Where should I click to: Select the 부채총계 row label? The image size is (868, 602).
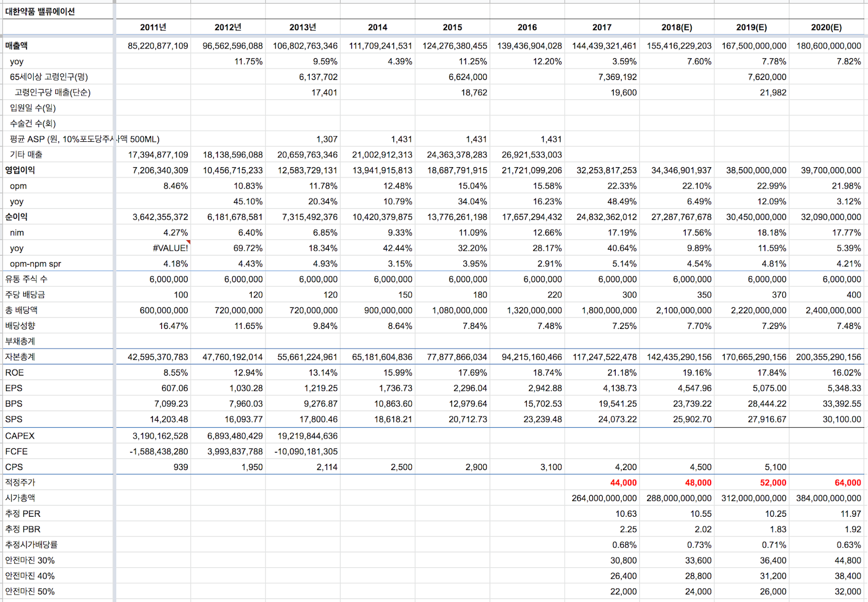20,341
